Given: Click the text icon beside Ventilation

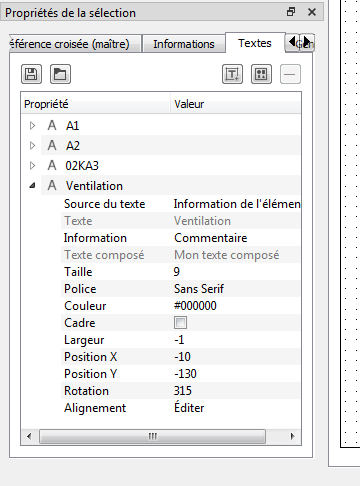Looking at the screenshot, I should click(x=52, y=185).
